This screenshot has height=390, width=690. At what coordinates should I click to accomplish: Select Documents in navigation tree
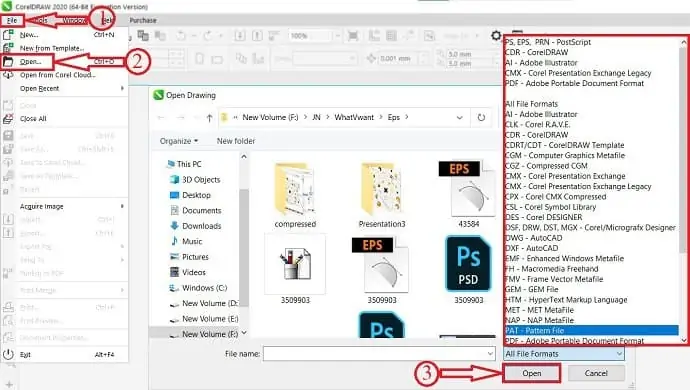(x=196, y=210)
